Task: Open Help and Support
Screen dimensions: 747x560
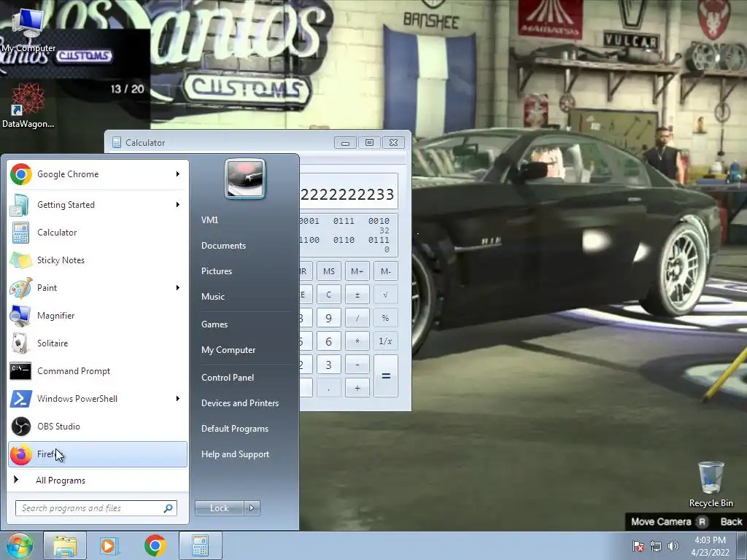Action: point(235,454)
